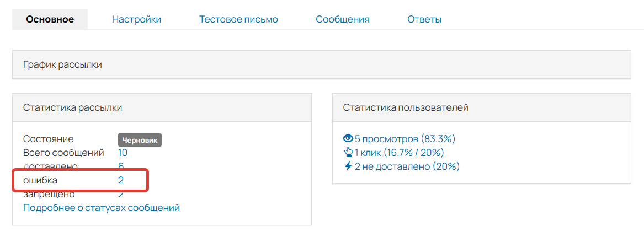Click the Всего сообщений label
644x243 pixels.
click(x=63, y=153)
